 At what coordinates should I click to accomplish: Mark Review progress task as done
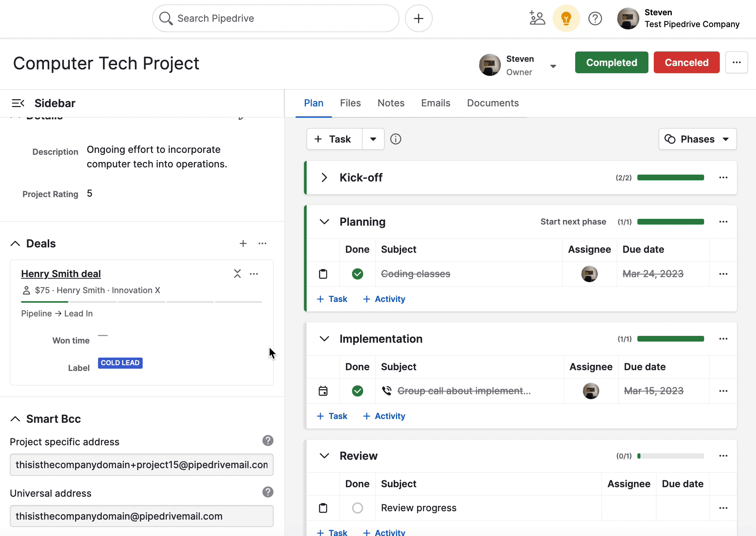(x=357, y=508)
